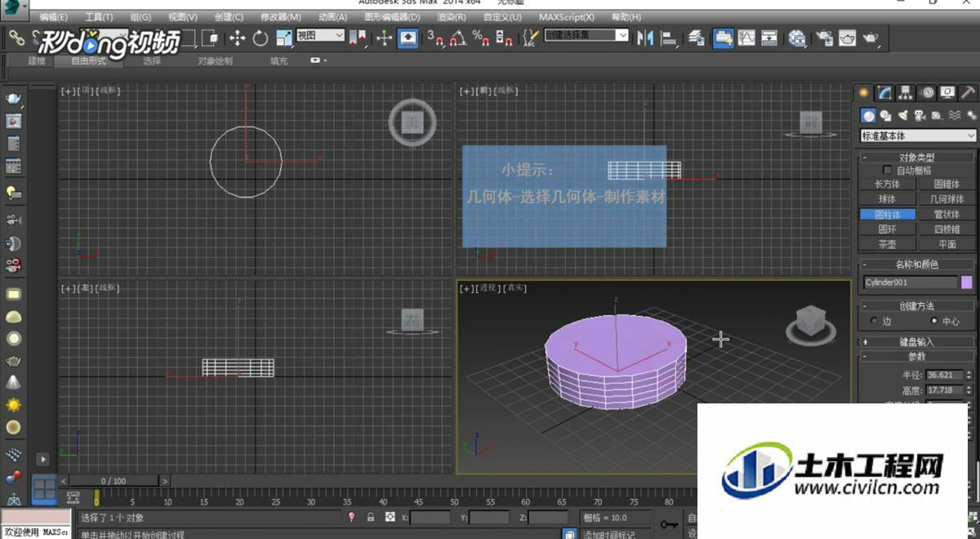
Task: Switch to the 自由形式 ribbon tab
Action: (x=88, y=61)
